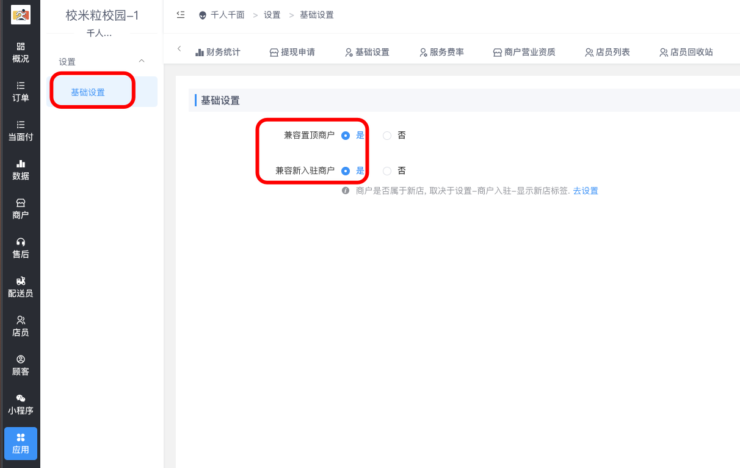Open the 应用 apps sidebar icon
This screenshot has width=740, height=468.
[20, 443]
